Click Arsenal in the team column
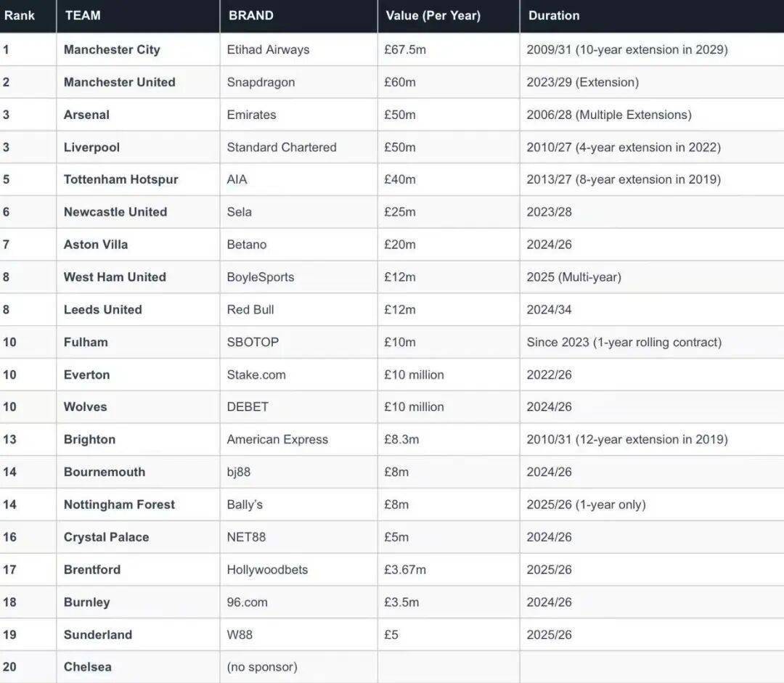Image resolution: width=784 pixels, height=683 pixels. (86, 115)
